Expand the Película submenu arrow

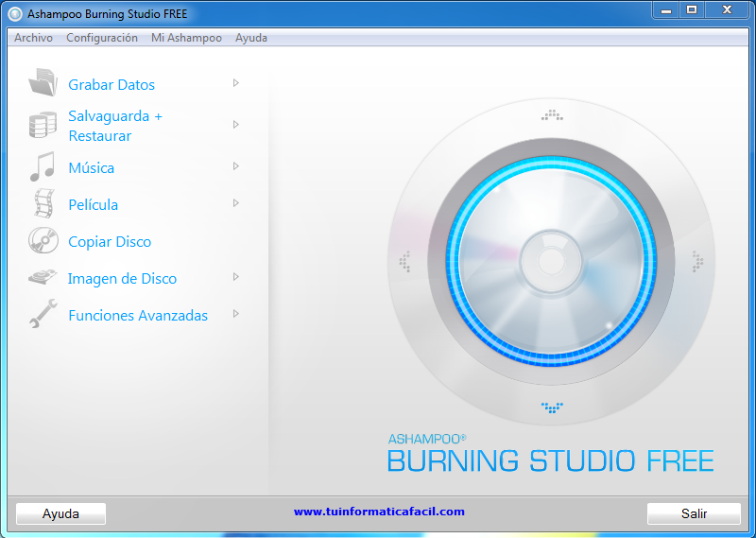coord(235,203)
